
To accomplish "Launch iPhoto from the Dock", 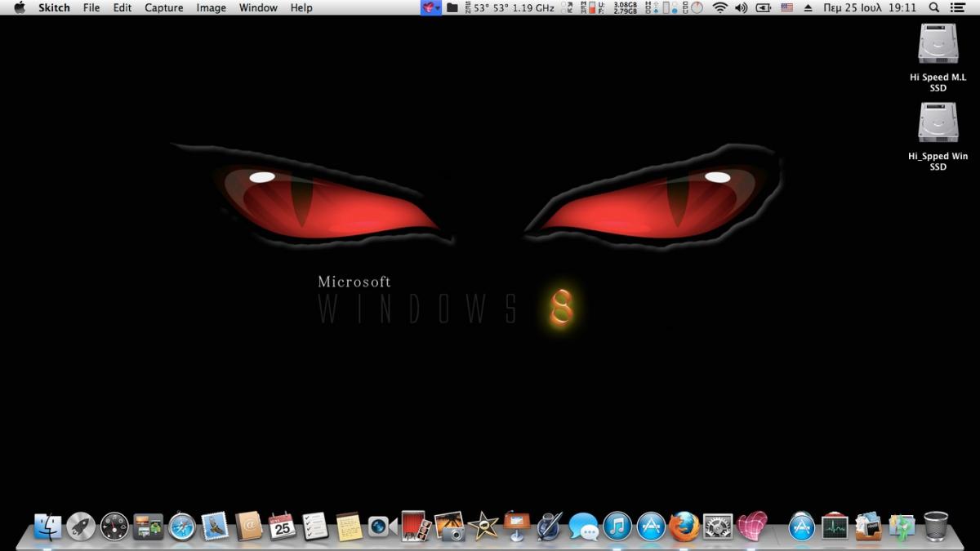I will point(449,526).
